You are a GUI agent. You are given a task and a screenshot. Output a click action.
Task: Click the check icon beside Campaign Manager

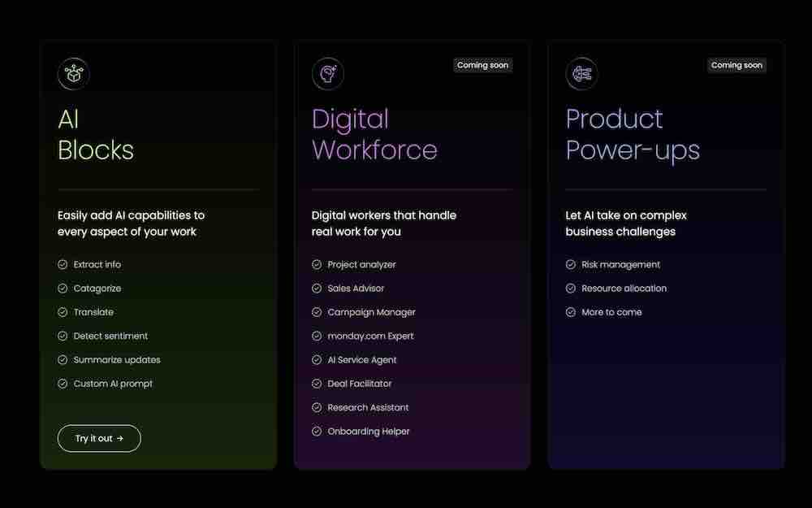tap(317, 312)
